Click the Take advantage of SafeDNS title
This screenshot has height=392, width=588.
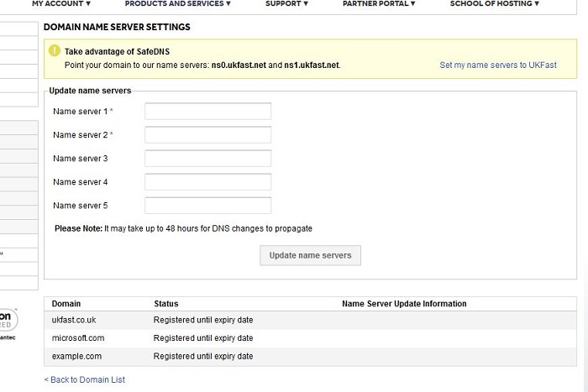pos(117,51)
